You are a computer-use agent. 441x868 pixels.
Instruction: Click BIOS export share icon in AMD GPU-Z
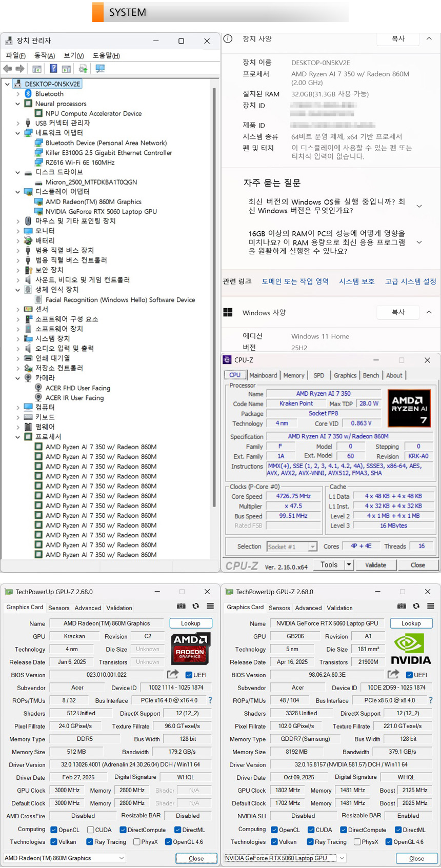173,674
